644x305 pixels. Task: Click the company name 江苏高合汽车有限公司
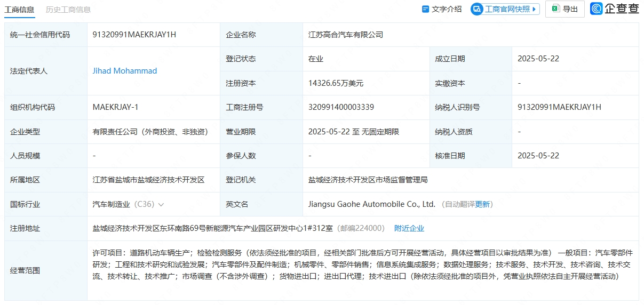click(346, 35)
